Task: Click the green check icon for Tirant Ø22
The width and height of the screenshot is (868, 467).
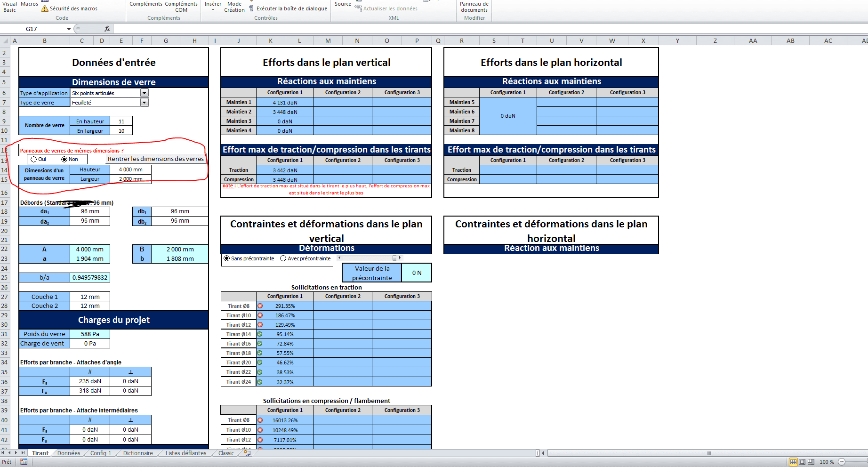Action: 260,372
